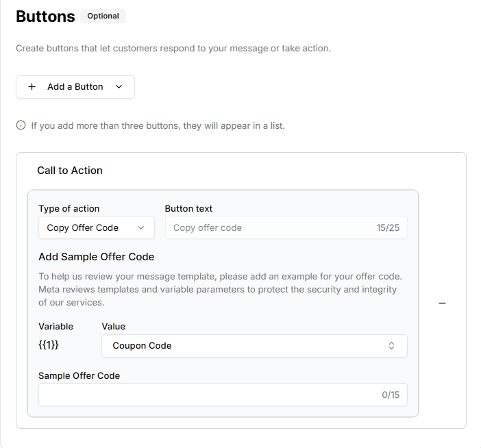Click the Add Sample Offer Code heading
Image resolution: width=481 pixels, height=448 pixels.
97,257
